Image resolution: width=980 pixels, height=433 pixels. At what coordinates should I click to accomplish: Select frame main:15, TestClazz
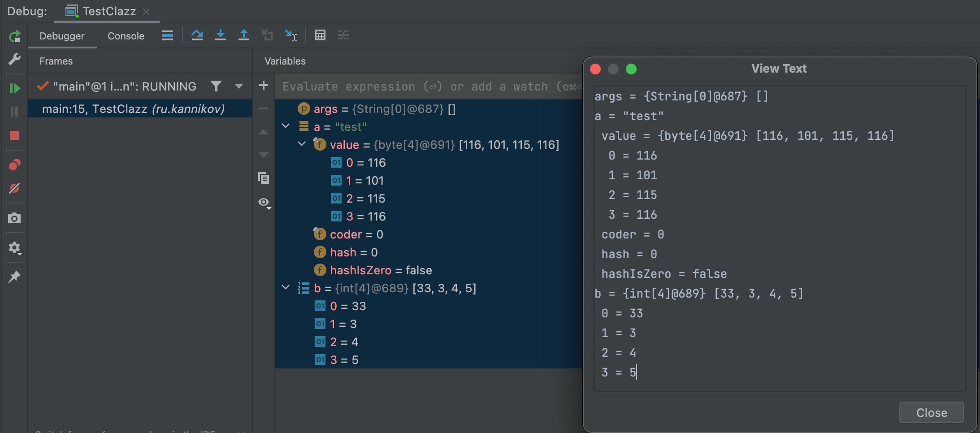coord(140,108)
